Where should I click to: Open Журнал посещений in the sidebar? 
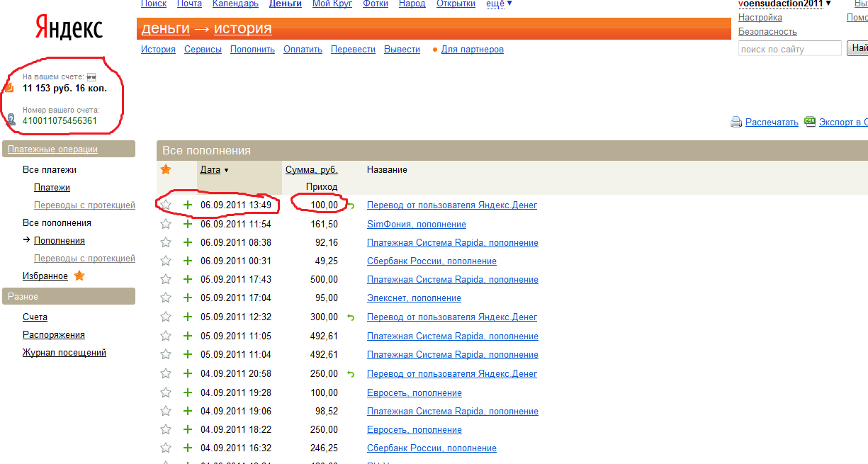tap(64, 352)
